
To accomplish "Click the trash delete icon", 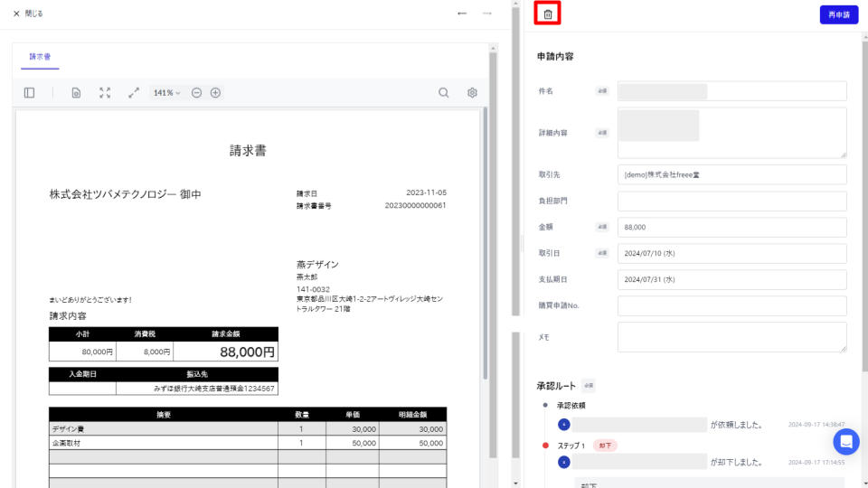I will [548, 14].
